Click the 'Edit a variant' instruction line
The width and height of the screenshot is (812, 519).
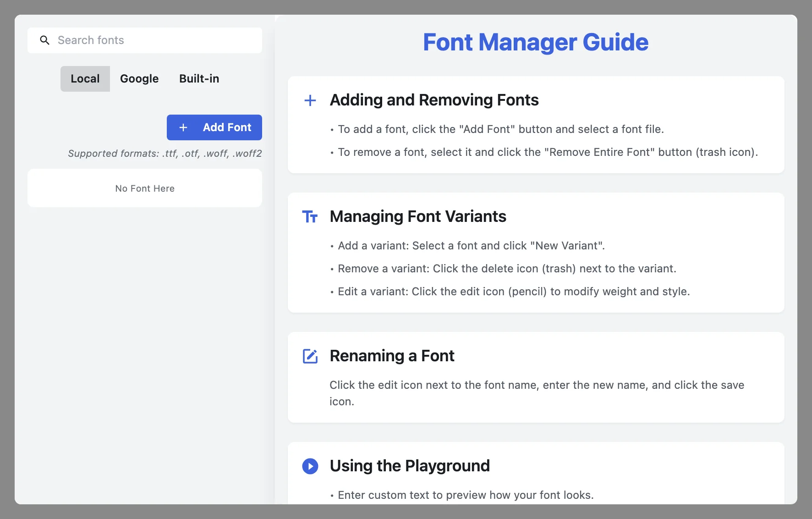coord(510,292)
